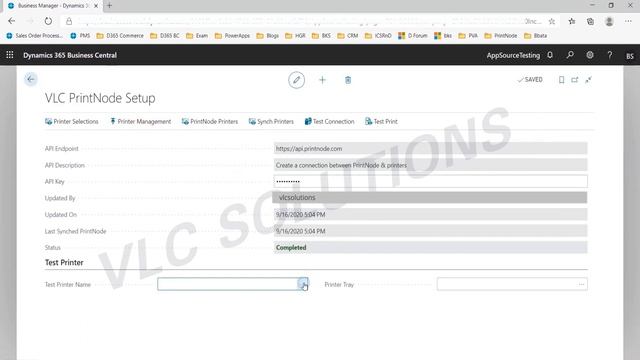
Task: Open the PowerApps bookmark folder
Action: click(x=232, y=36)
